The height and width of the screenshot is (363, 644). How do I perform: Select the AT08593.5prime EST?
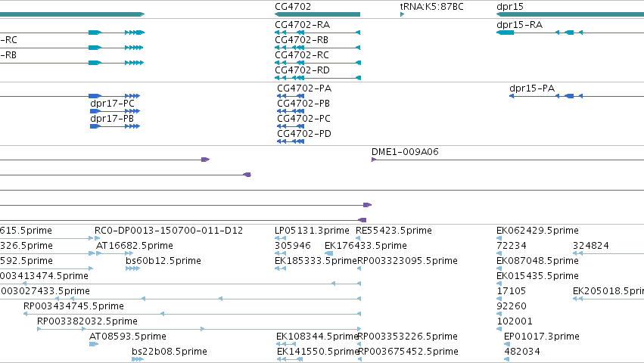pyautogui.click(x=128, y=337)
